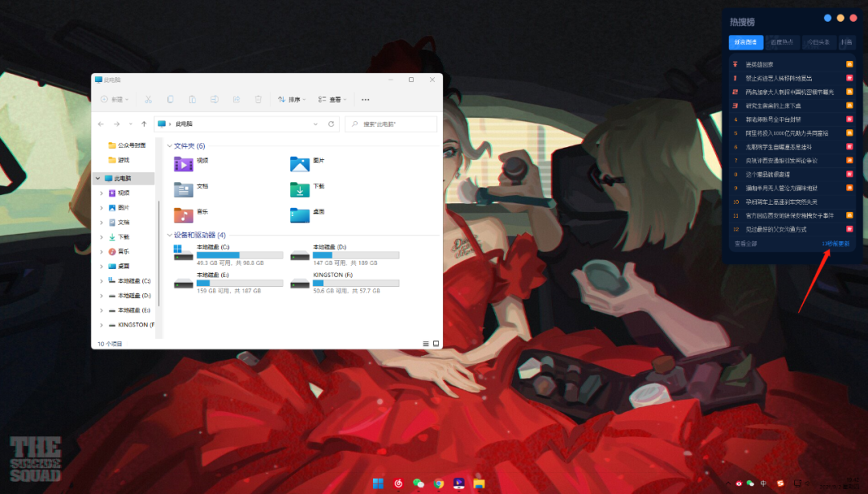
Task: Open the 查看 View dropdown
Action: pyautogui.click(x=332, y=100)
